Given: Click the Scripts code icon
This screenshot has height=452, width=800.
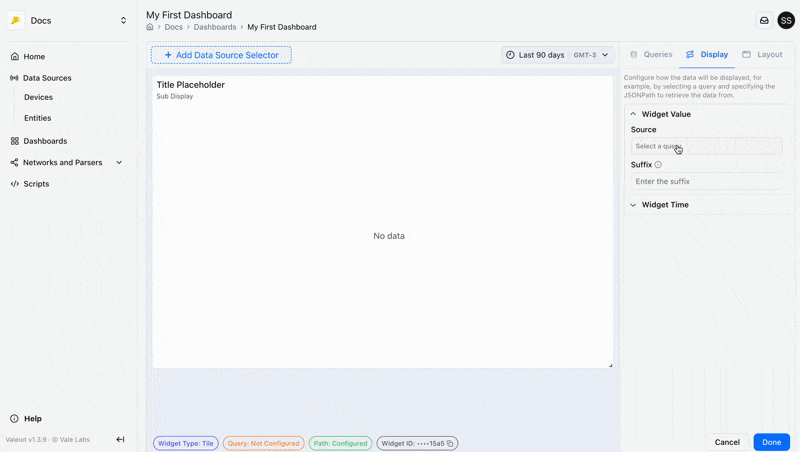Looking at the screenshot, I should 15,184.
